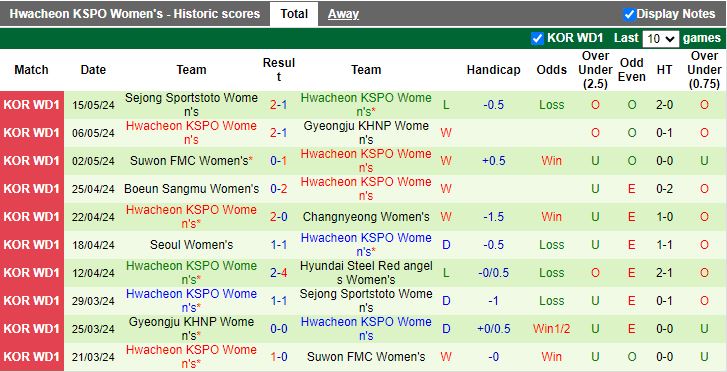727x372 pixels.
Task: Click Sejong Sportstoto Women's in 29/03/24 row
Action: tap(366, 301)
